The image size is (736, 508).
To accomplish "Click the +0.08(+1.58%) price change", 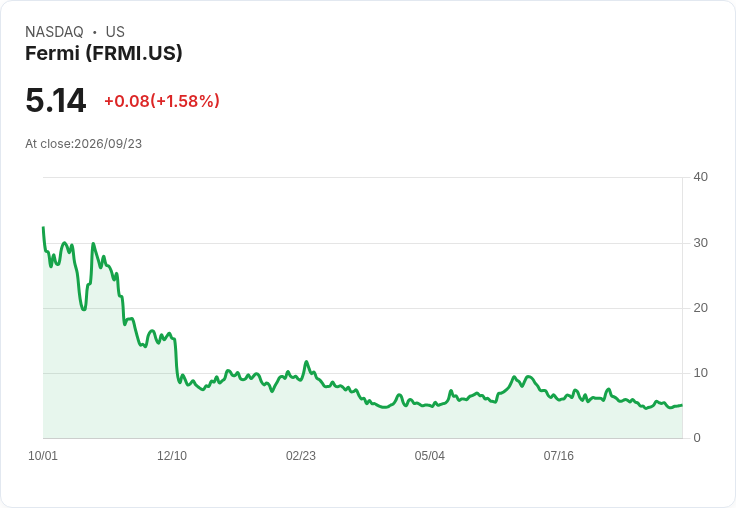I will (x=161, y=101).
